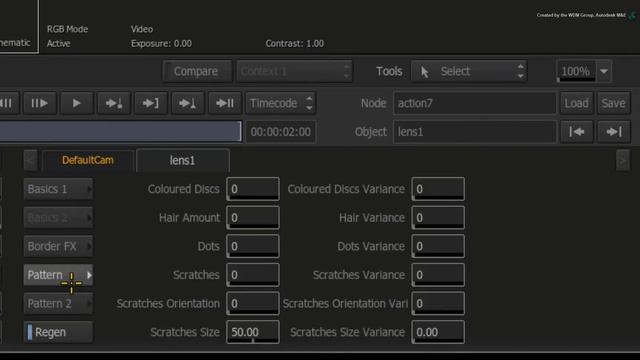
Task: Go to next keyframe with marker icon
Action: (x=113, y=103)
